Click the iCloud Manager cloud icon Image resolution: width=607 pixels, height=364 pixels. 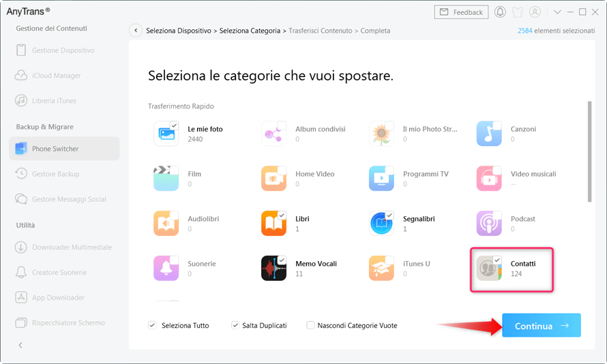pyautogui.click(x=21, y=76)
